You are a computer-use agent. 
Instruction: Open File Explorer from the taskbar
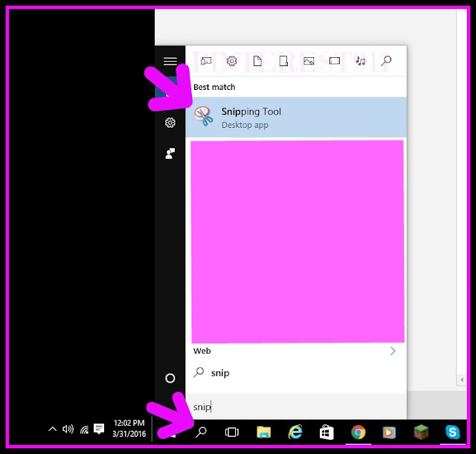pyautogui.click(x=263, y=432)
